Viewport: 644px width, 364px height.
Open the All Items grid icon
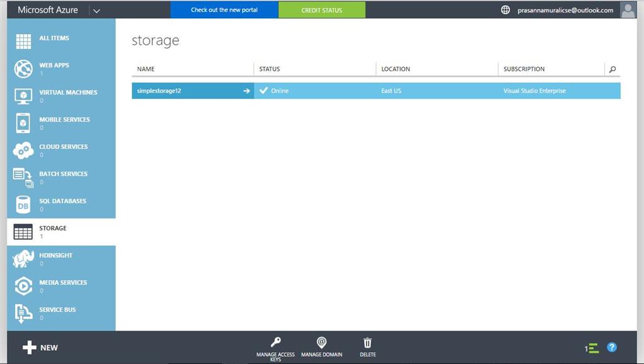[x=23, y=42]
